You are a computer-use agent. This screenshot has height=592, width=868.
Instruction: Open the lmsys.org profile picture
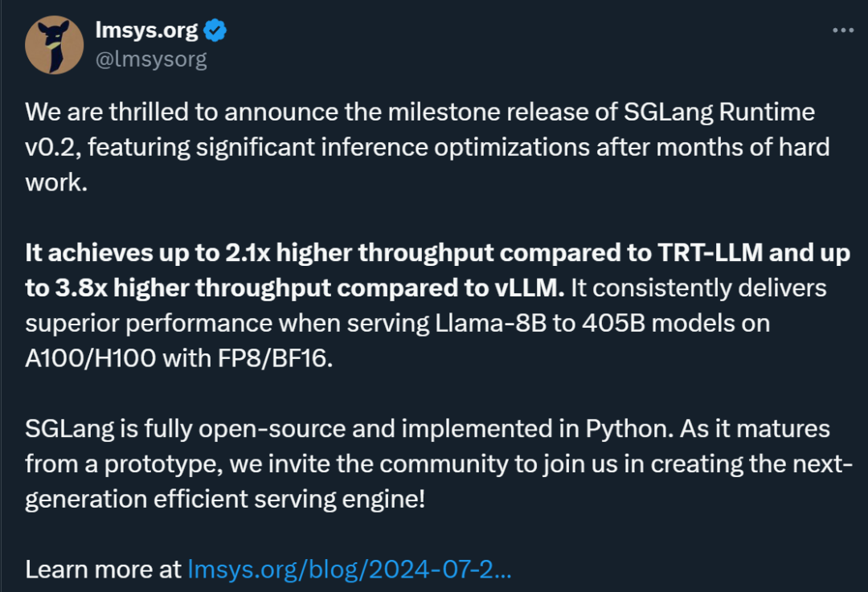click(x=54, y=45)
